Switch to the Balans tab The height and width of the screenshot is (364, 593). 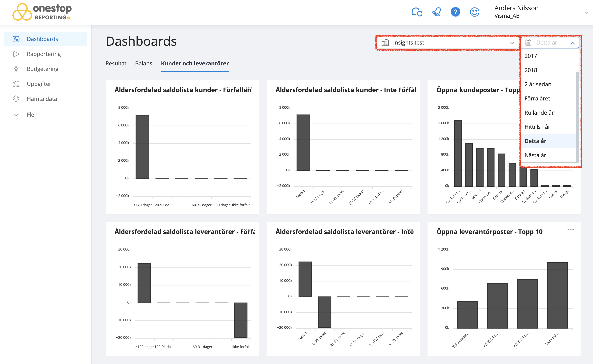click(143, 63)
